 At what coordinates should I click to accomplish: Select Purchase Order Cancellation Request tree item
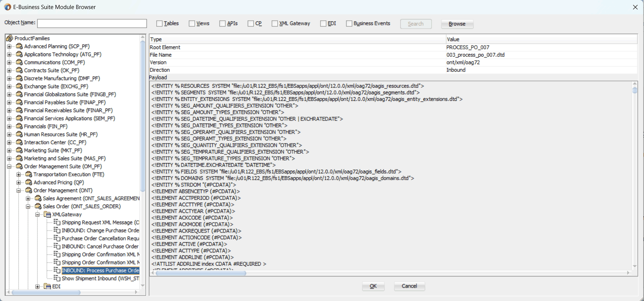[100, 238]
